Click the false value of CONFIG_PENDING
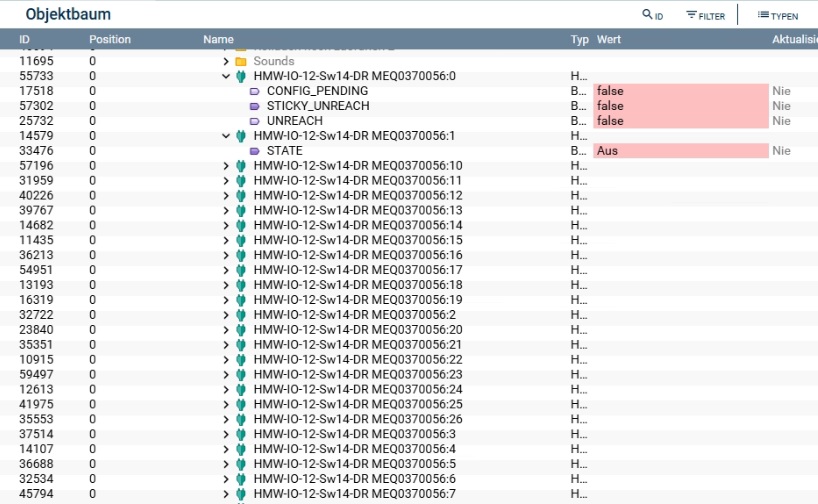 (x=681, y=91)
